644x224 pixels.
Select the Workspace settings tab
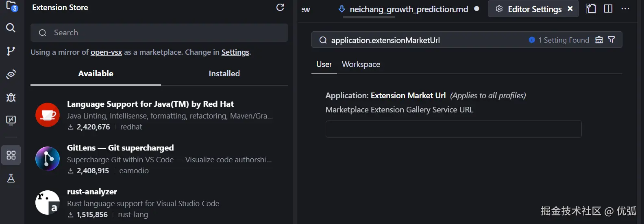click(361, 64)
